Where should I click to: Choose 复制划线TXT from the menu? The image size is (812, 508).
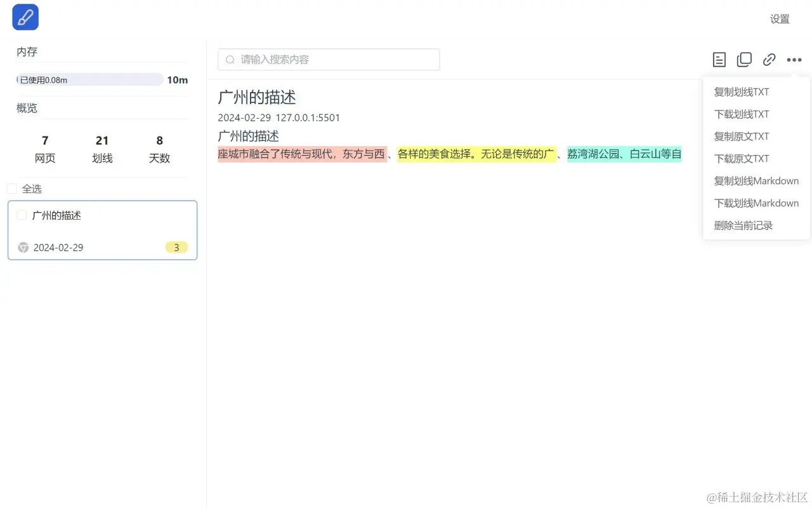pyautogui.click(x=741, y=91)
